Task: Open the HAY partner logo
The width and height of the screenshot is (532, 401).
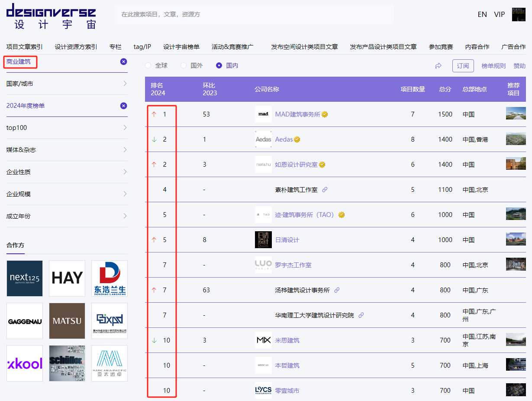Action: pos(67,278)
